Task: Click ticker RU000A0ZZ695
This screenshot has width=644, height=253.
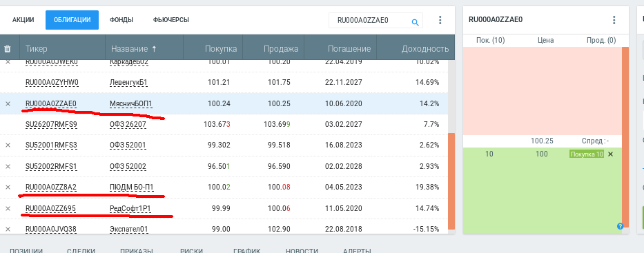Action: pos(50,208)
